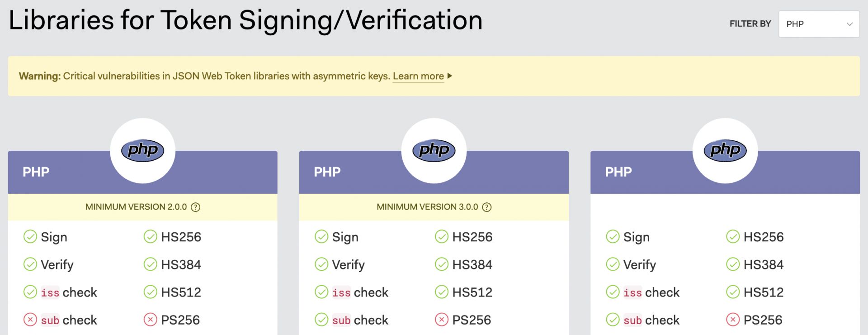Click the "iss check" label in the 3.0.0 card
This screenshot has height=335, width=868.
(360, 292)
